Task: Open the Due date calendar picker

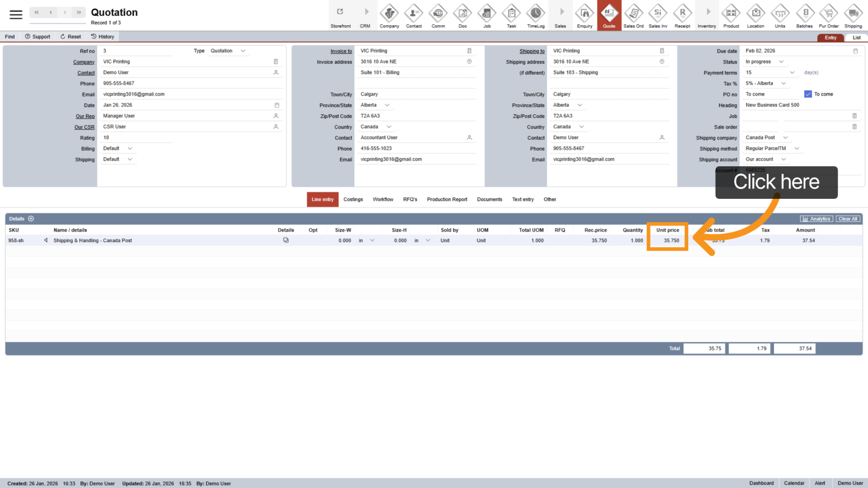Action: click(x=856, y=51)
